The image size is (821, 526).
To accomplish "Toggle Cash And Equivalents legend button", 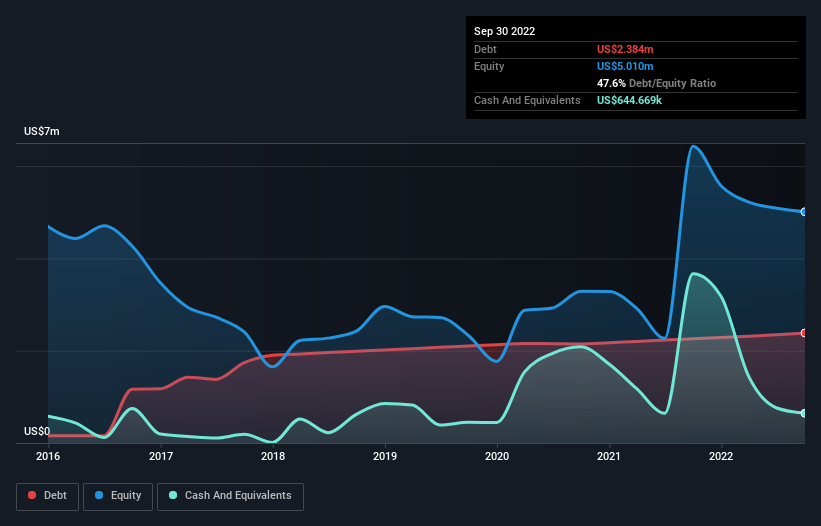I will (230, 496).
